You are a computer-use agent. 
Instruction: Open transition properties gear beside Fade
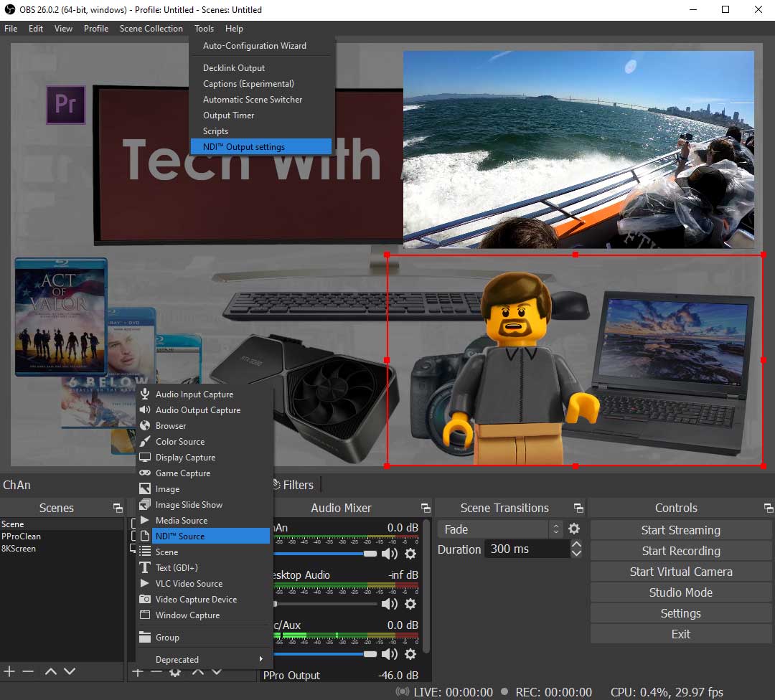pos(574,529)
